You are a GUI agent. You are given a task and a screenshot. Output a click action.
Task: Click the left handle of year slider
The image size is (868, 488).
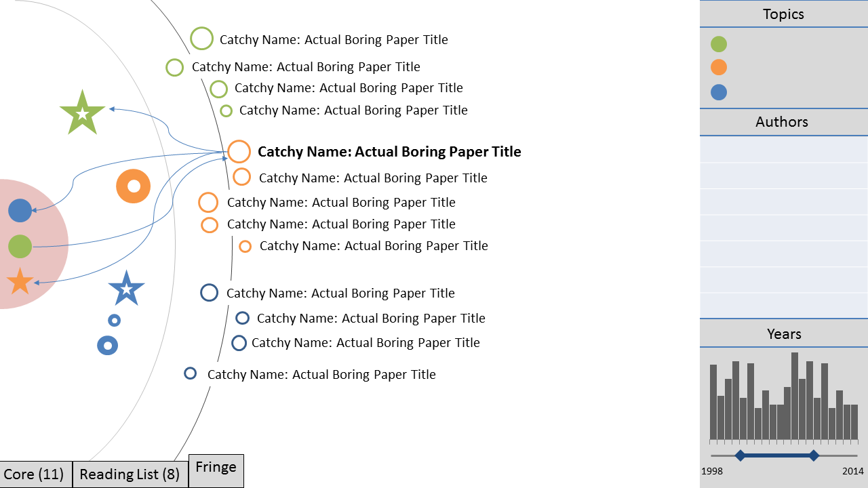(740, 455)
